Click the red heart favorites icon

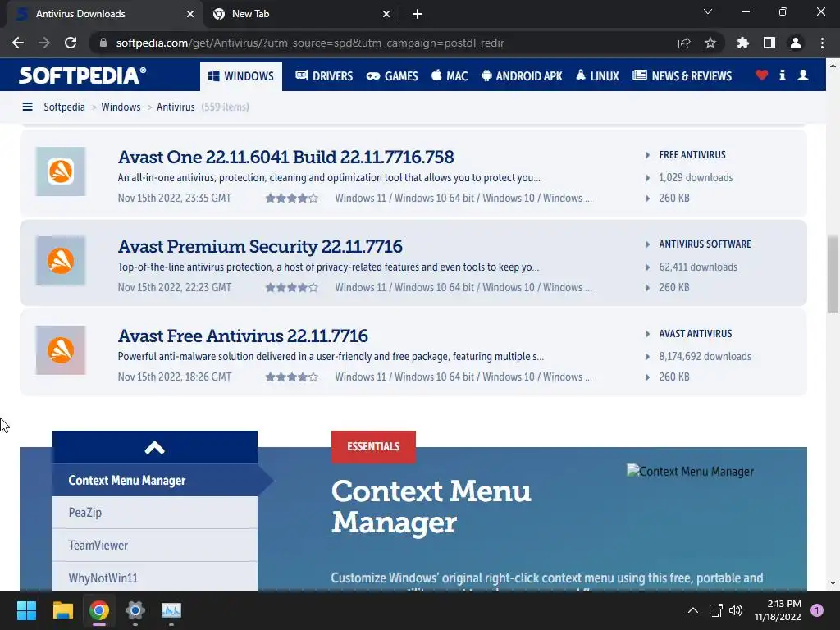click(x=762, y=75)
